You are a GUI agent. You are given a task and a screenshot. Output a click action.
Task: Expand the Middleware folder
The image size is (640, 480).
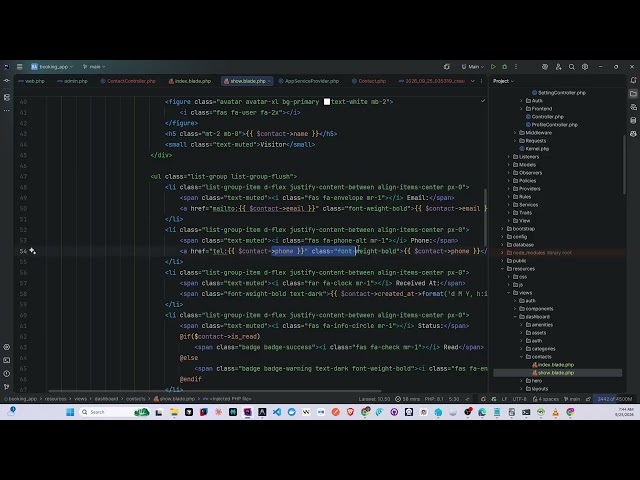point(515,133)
